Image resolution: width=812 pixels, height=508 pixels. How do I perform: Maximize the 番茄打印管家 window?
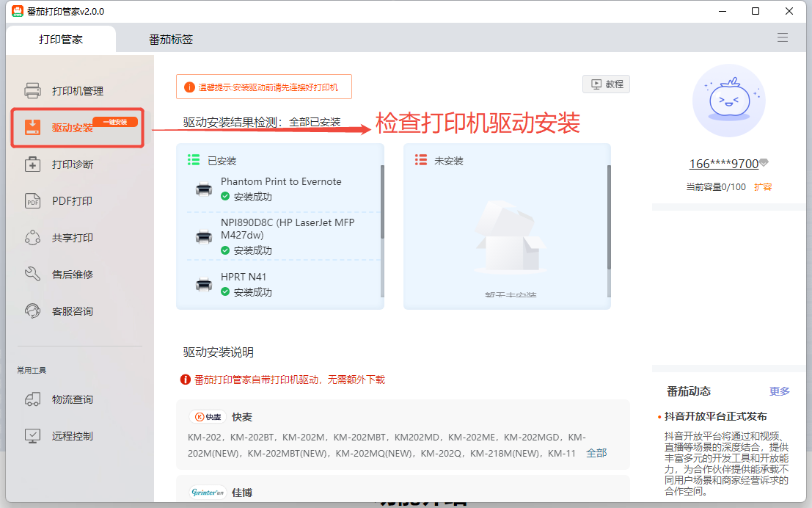coord(756,11)
